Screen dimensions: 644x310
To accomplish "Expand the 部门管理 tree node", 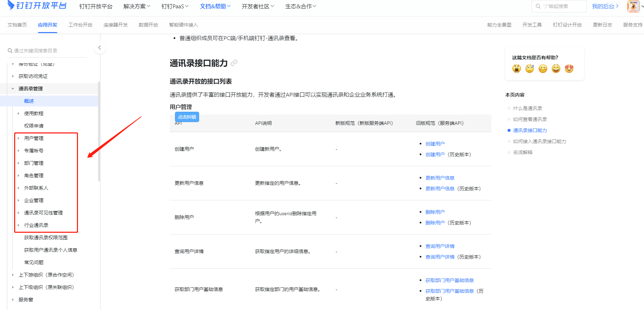I will click(x=18, y=163).
